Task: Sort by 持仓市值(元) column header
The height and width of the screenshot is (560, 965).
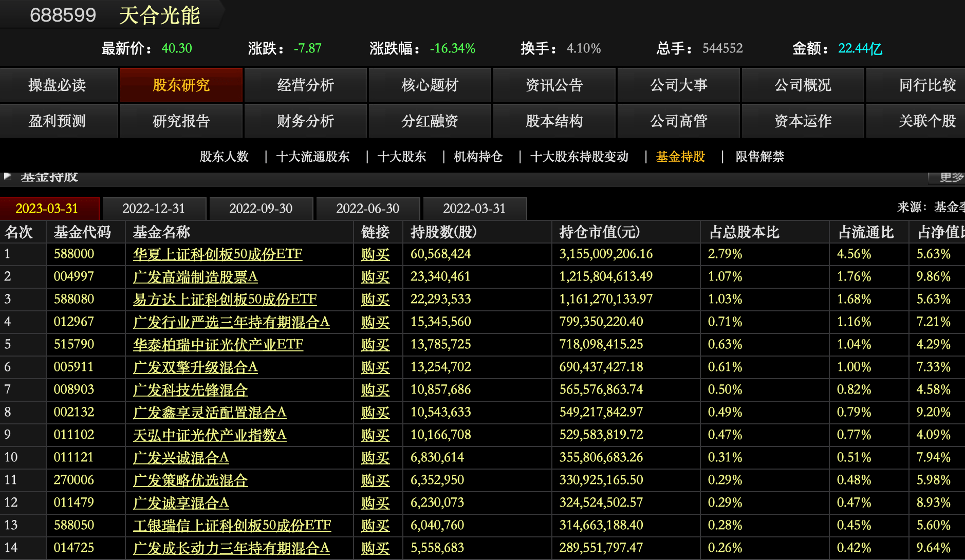Action: click(x=599, y=232)
